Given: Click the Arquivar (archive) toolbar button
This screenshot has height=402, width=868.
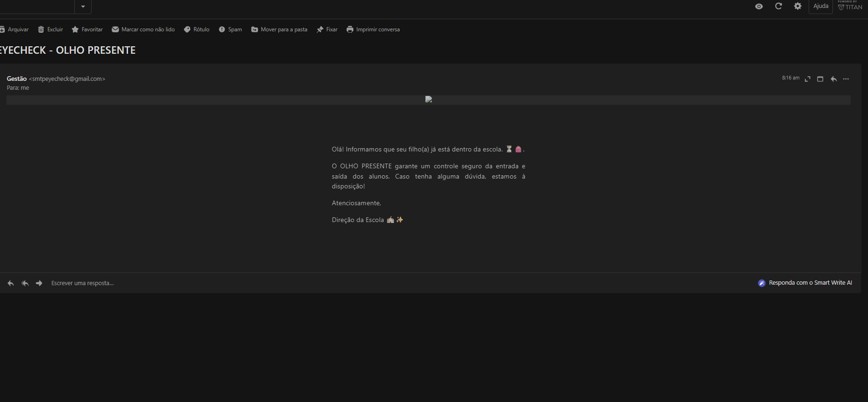Looking at the screenshot, I should pos(14,29).
